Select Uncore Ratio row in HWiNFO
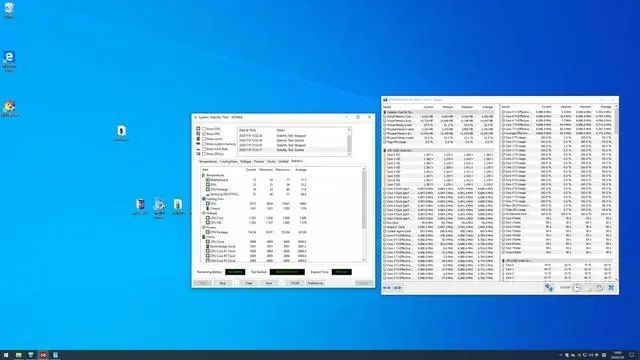 click(557, 252)
